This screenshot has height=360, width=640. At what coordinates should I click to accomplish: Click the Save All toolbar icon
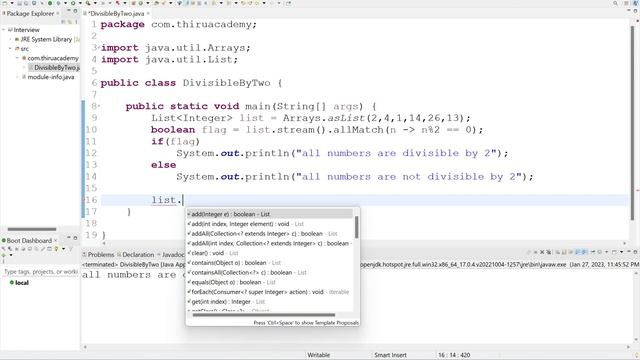coord(26,3)
